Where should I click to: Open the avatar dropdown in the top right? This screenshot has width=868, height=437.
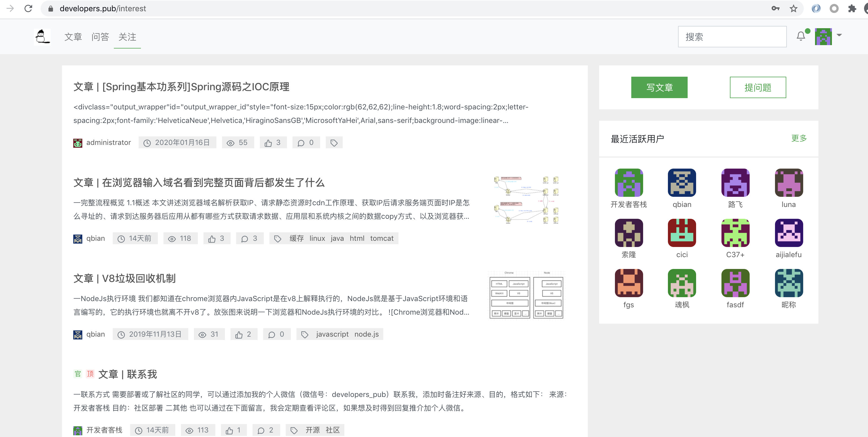tap(829, 36)
